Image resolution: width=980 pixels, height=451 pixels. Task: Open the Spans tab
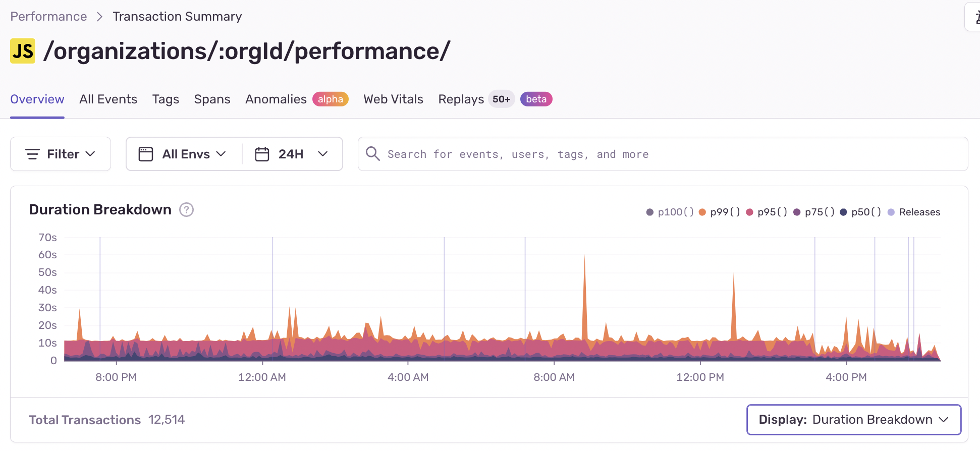pyautogui.click(x=212, y=99)
